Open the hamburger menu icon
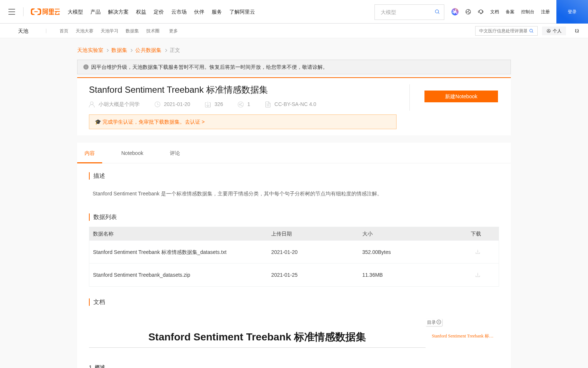This screenshot has height=368, width=588. point(12,12)
